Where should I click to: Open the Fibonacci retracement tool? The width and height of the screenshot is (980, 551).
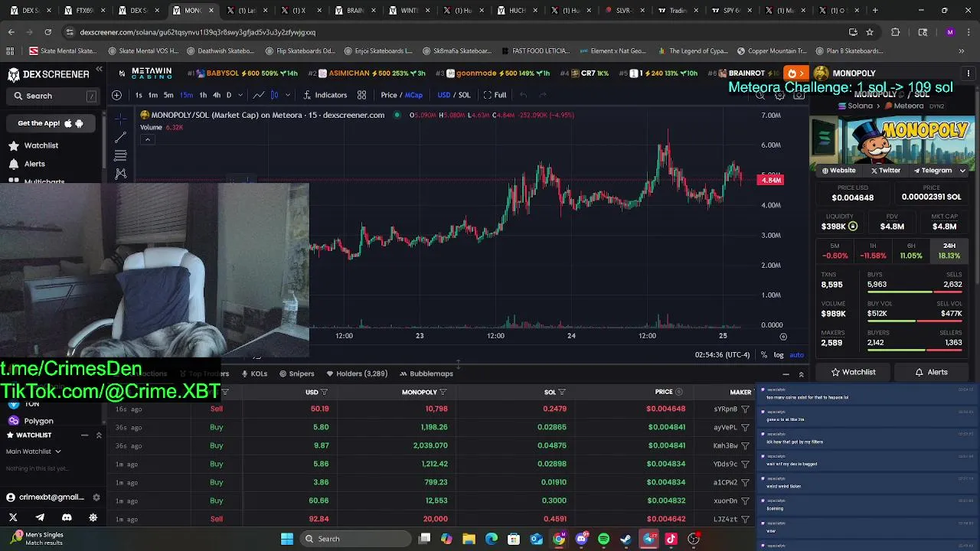120,155
